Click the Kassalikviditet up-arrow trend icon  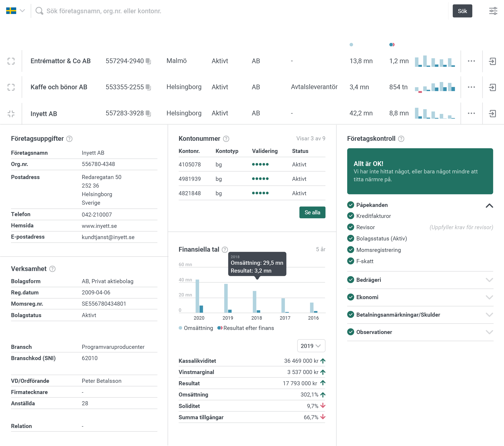tap(323, 361)
